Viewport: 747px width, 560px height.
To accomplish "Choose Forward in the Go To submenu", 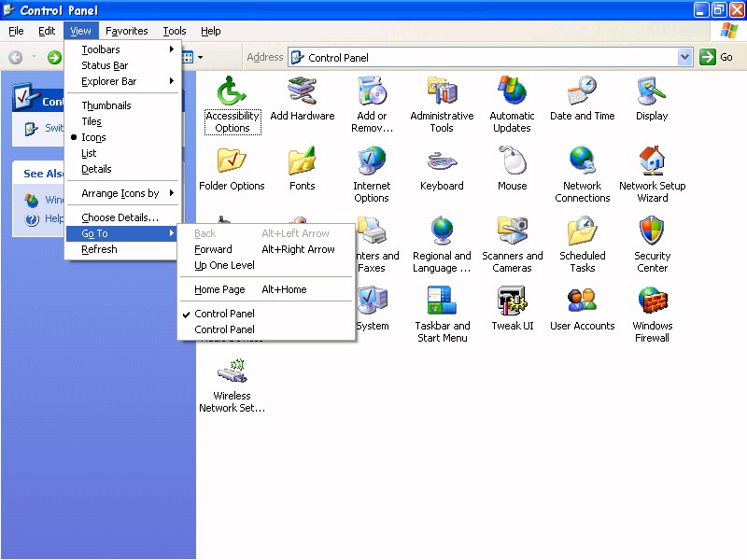I will [266, 249].
